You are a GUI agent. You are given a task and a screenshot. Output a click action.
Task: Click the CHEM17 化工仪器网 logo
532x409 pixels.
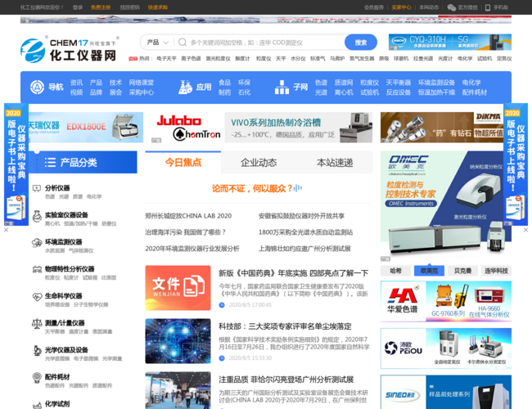pyautogui.click(x=70, y=50)
